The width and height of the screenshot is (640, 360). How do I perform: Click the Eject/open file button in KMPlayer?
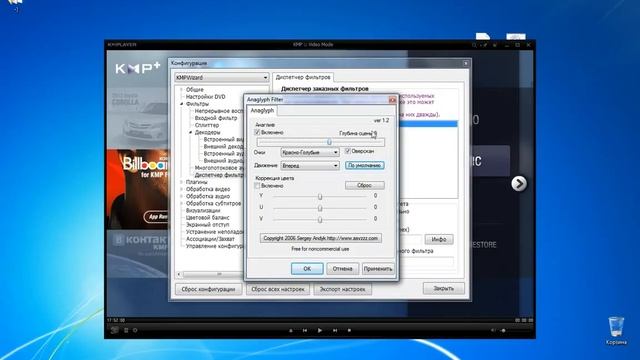pos(291,330)
